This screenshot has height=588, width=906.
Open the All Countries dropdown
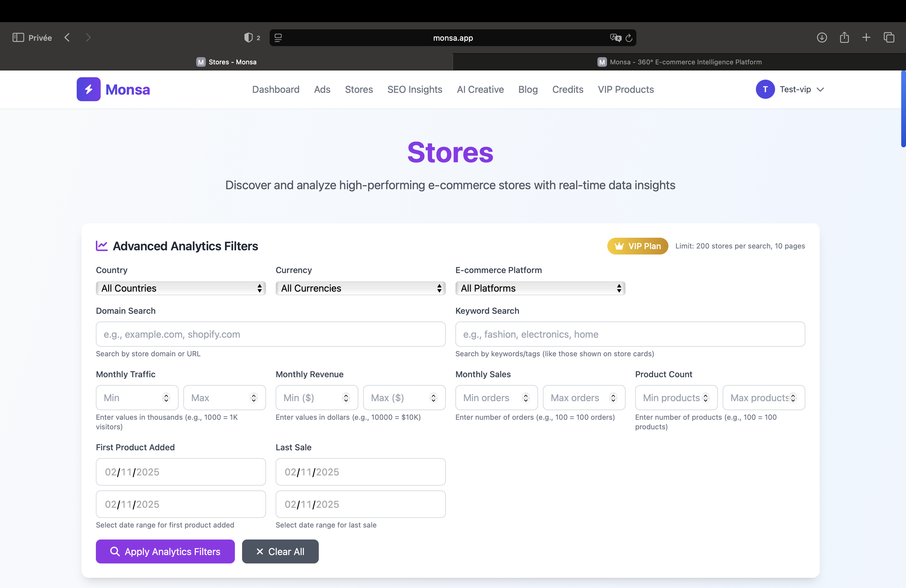(x=181, y=288)
